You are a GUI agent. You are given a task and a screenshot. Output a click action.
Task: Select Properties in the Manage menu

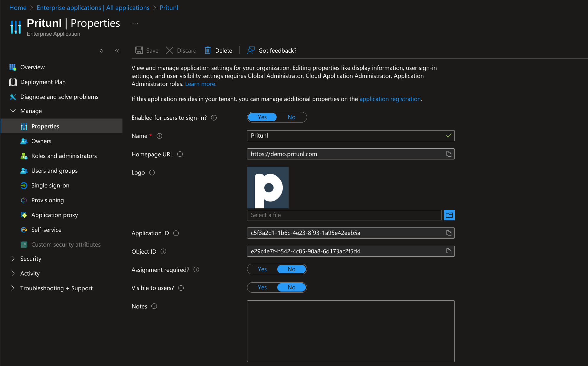click(62, 126)
